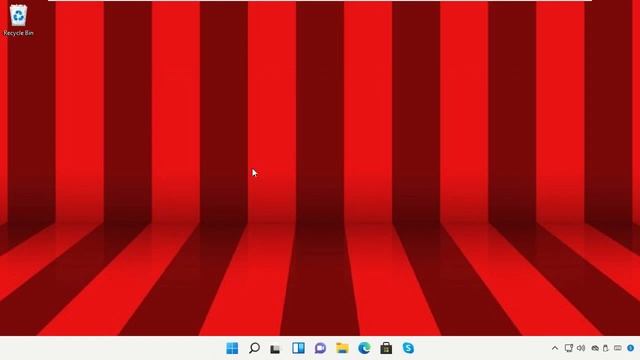Viewport: 640px width, 360px height.
Task: Open taskbar Search magnifier
Action: click(254, 348)
